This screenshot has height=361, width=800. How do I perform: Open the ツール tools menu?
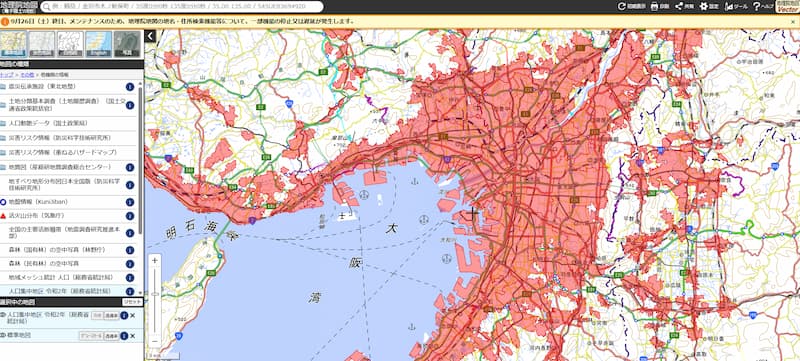click(736, 7)
